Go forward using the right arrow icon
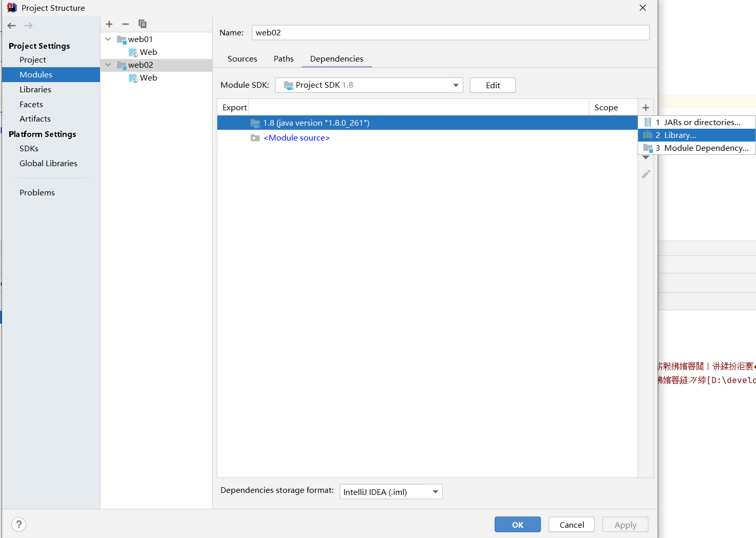756x538 pixels. click(x=28, y=26)
